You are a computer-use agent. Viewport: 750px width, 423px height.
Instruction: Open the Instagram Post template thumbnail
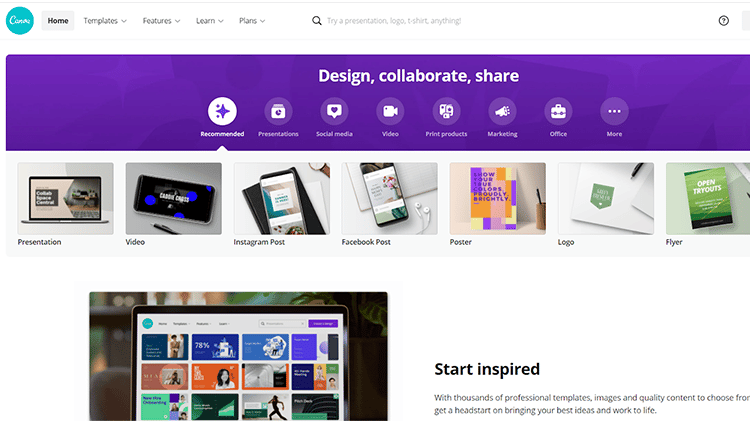tap(282, 199)
